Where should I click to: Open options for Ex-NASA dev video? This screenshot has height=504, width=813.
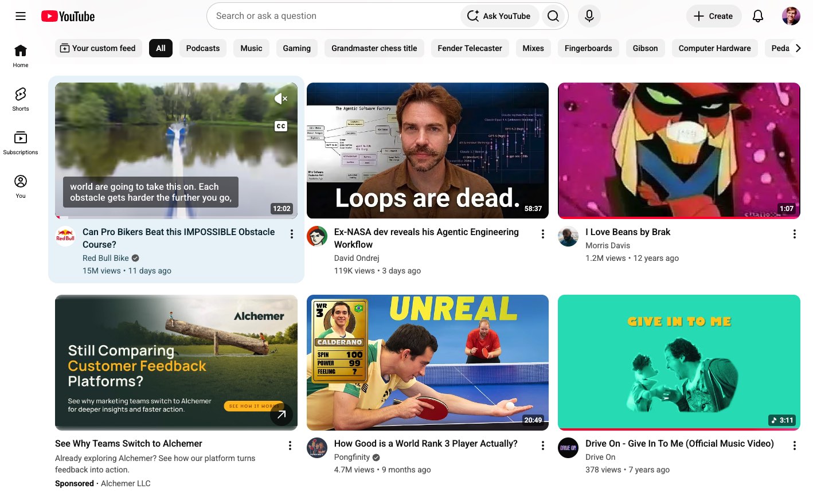point(543,234)
